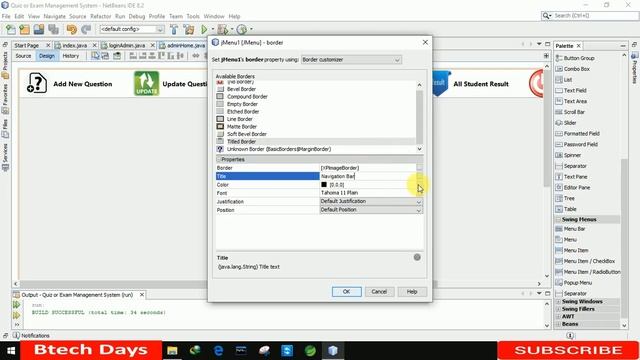Open the Edge browser from taskbar

tap(218, 351)
